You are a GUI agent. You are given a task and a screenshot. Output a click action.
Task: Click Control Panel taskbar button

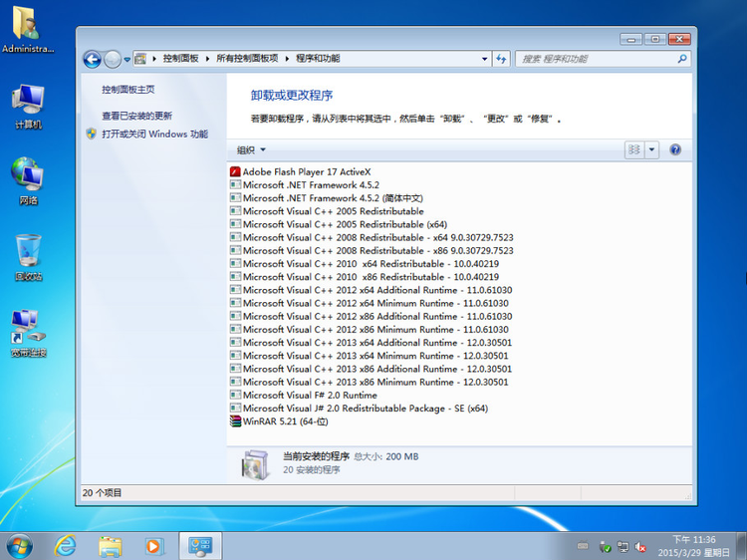coord(200,546)
